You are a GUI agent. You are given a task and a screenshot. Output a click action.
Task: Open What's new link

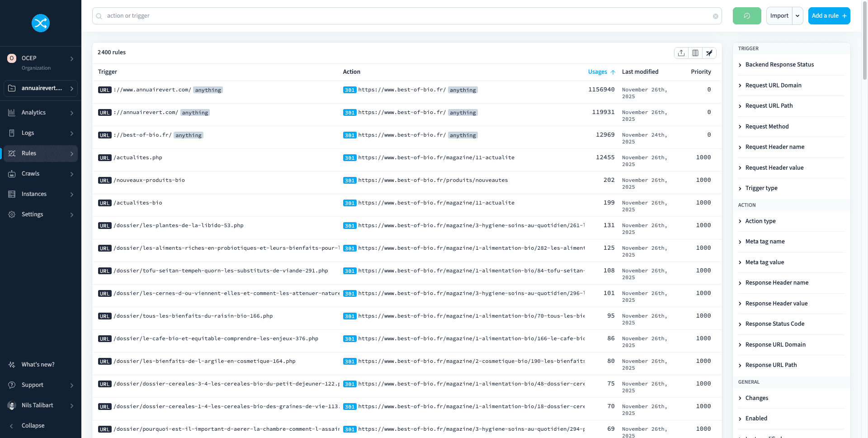38,365
